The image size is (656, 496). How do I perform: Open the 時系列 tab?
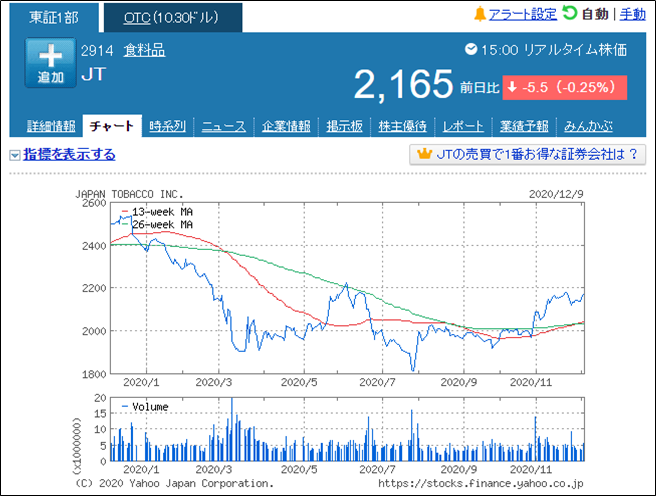tap(167, 126)
